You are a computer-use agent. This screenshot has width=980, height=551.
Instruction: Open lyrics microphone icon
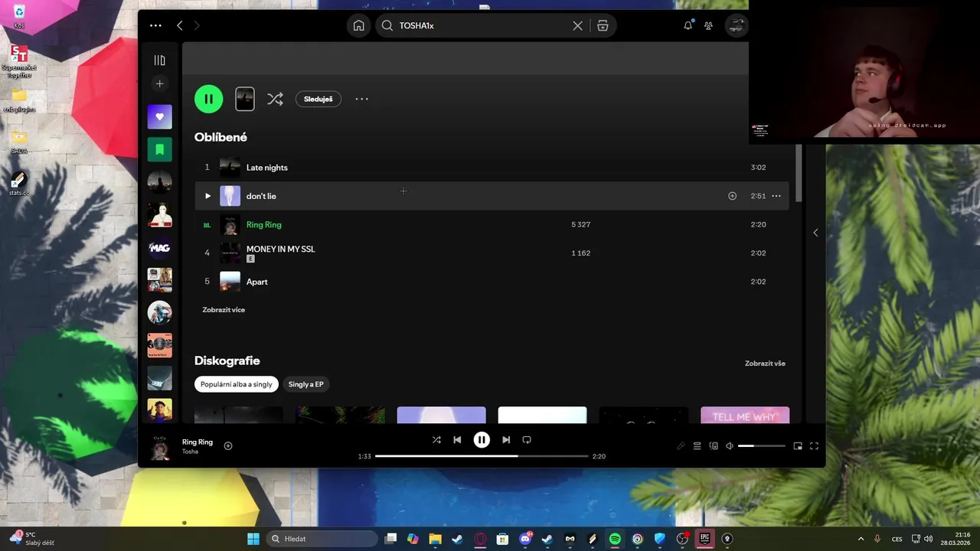pos(681,446)
